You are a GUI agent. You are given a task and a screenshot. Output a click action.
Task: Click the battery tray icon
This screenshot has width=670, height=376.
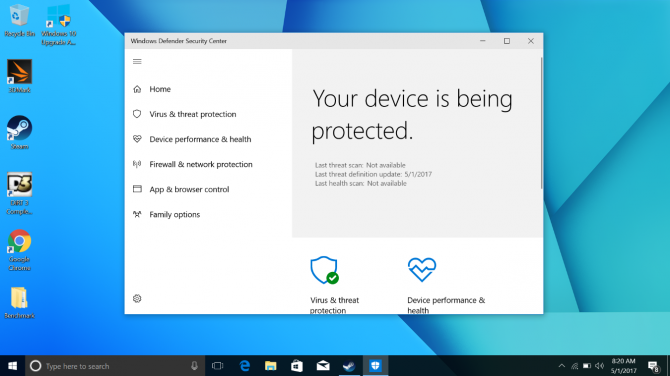[587, 366]
